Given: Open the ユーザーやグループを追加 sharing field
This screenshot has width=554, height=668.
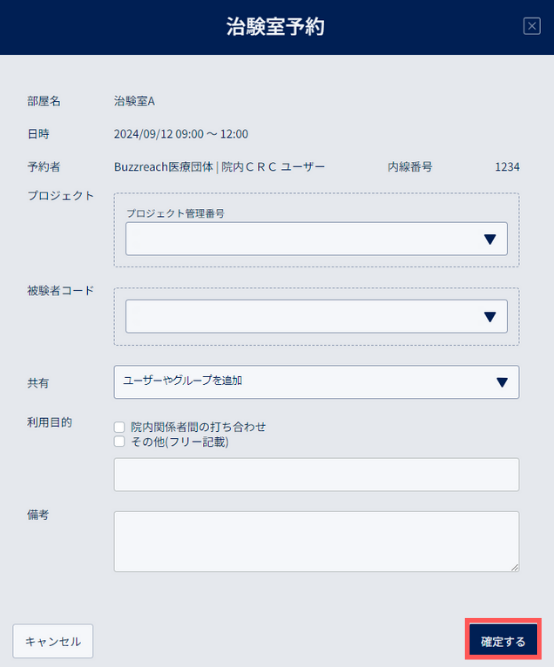Looking at the screenshot, I should [316, 382].
